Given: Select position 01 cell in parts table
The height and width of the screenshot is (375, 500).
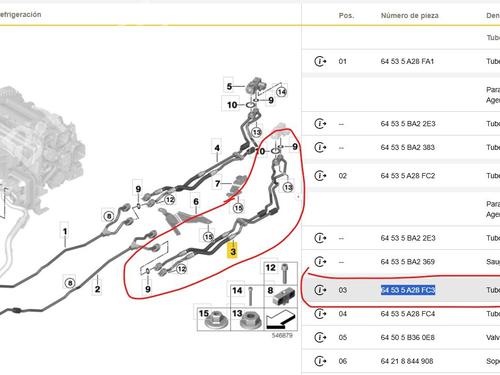Looking at the screenshot, I should point(343,61).
